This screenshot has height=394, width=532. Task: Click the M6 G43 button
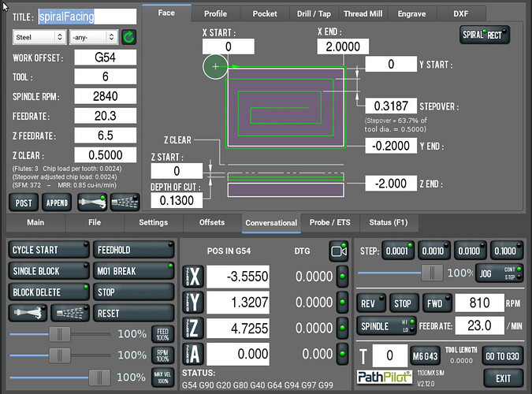[x=425, y=356]
